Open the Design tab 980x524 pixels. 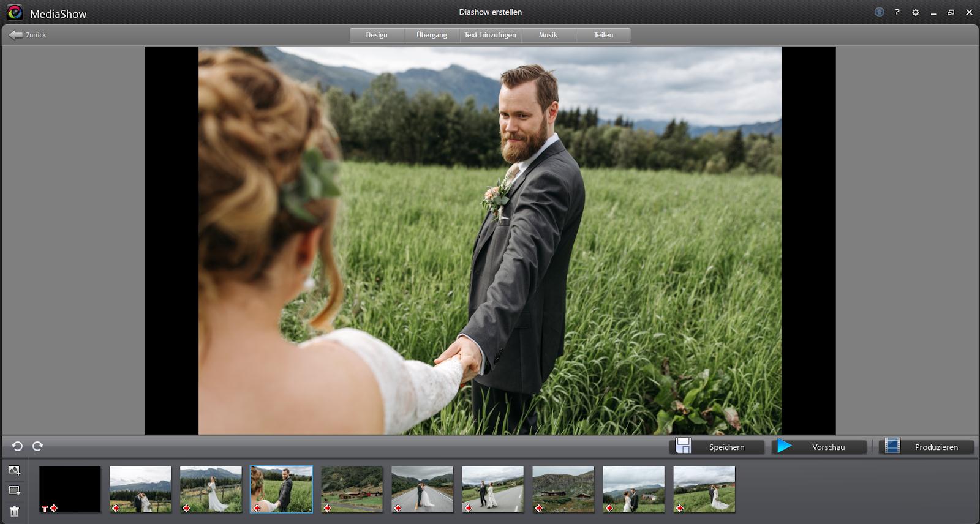(x=377, y=35)
